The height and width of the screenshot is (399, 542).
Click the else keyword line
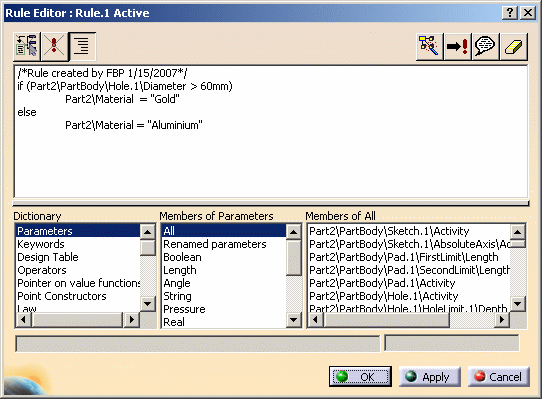click(27, 112)
